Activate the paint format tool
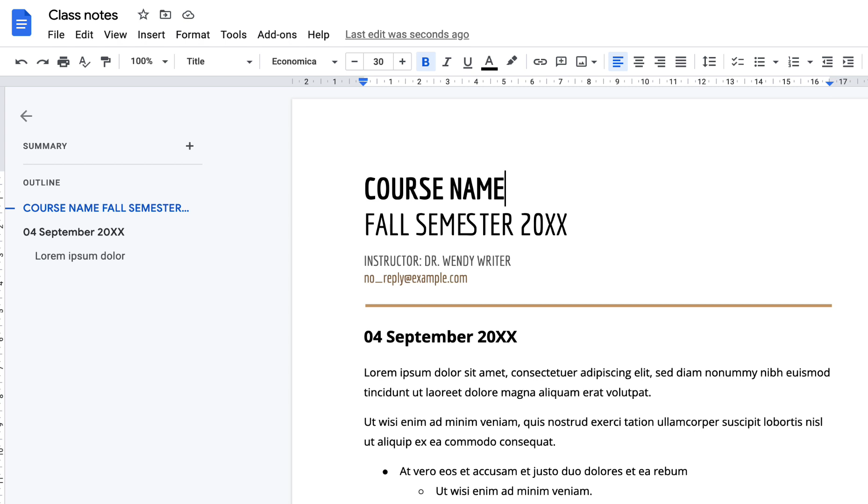 pos(106,62)
